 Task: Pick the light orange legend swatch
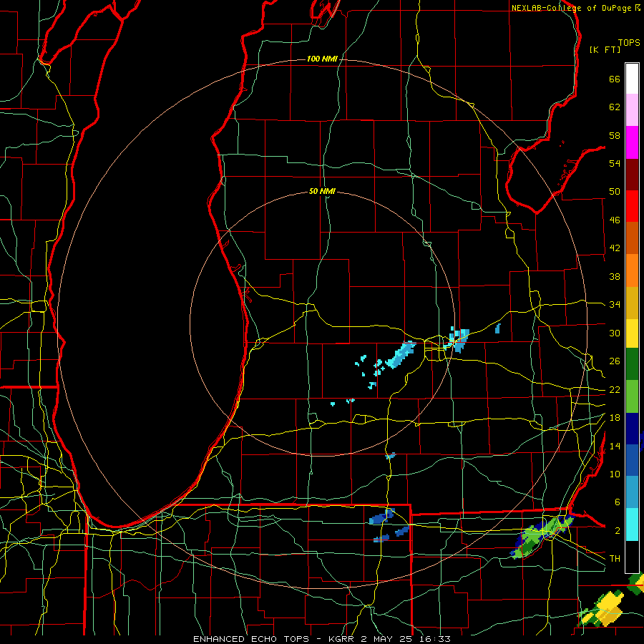point(632,270)
